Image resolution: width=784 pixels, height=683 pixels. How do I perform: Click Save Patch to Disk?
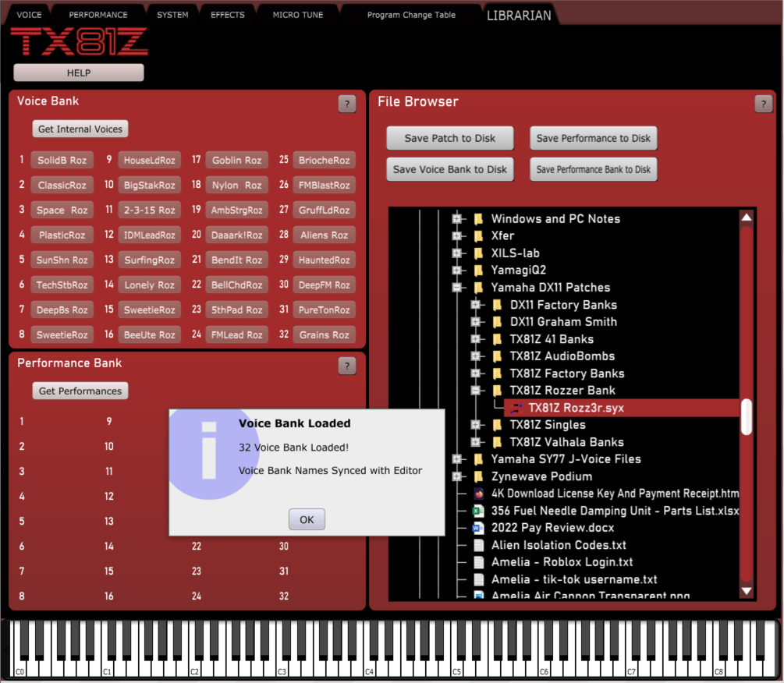click(x=449, y=138)
